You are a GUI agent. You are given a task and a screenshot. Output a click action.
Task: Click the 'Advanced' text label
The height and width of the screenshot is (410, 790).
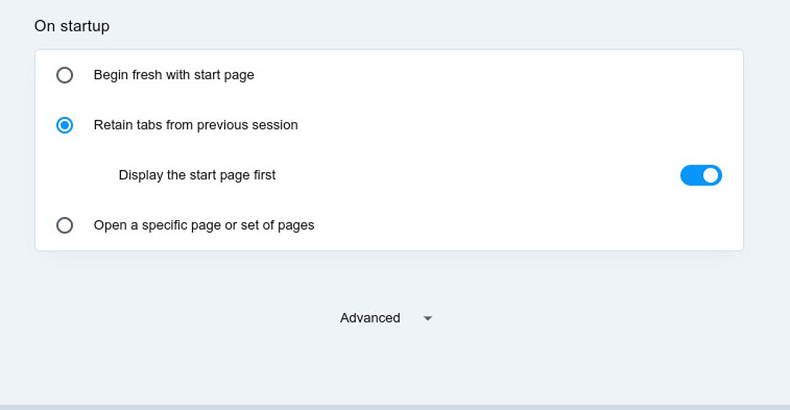[370, 318]
